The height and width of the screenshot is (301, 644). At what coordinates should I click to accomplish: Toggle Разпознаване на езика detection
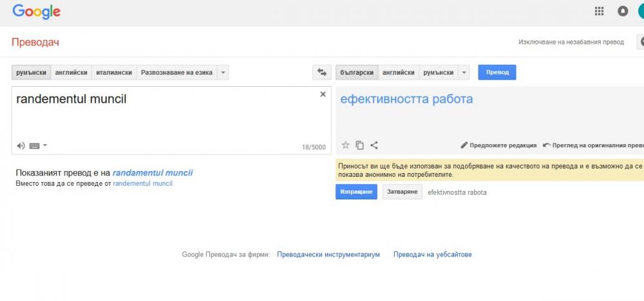[176, 73]
